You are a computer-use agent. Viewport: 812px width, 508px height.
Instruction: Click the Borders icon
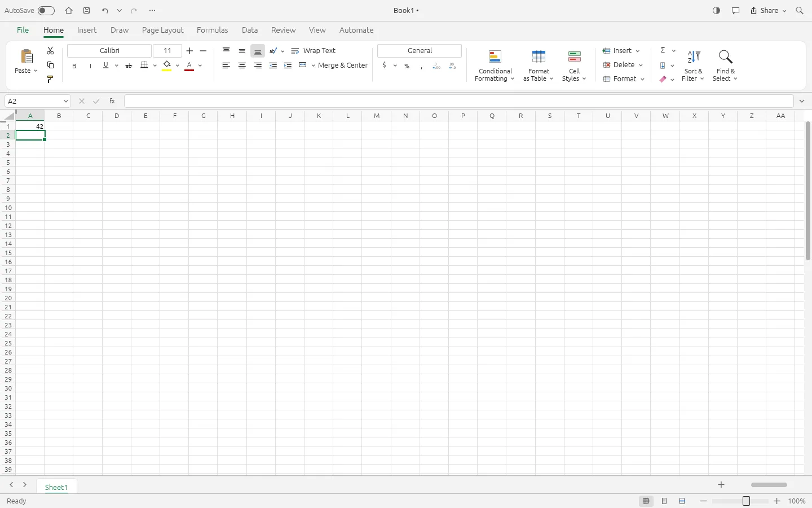[x=144, y=65]
